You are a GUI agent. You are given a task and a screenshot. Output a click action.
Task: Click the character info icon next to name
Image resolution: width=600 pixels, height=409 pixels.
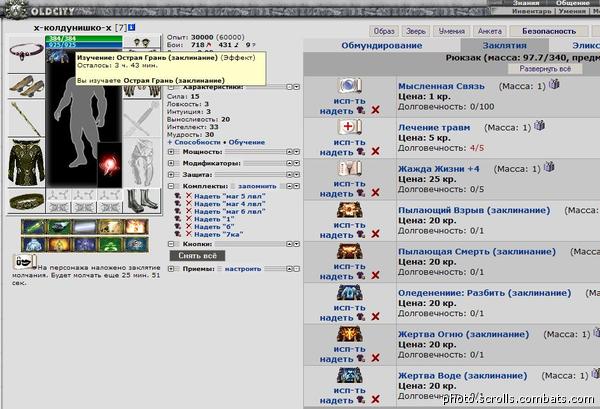coord(131,28)
